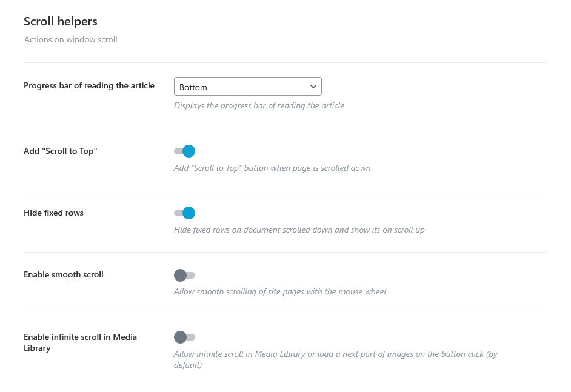Click the Add "Scroll to Top" label

pos(61,151)
